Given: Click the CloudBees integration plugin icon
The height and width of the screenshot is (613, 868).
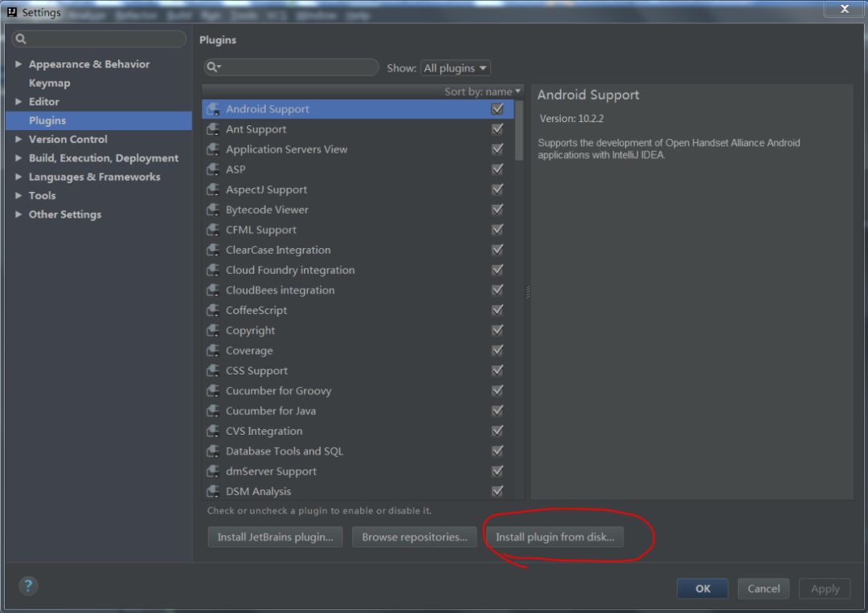Looking at the screenshot, I should [x=212, y=290].
